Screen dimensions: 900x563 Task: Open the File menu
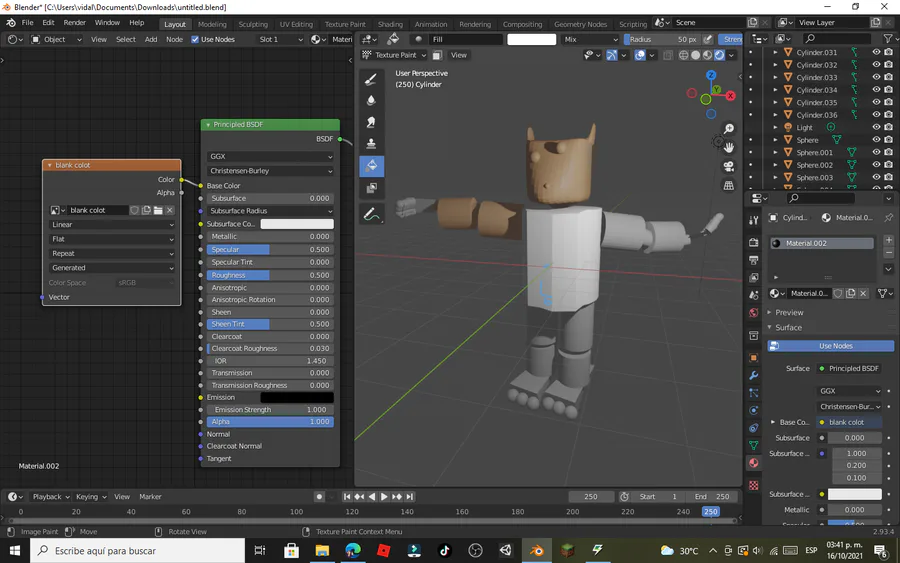pos(27,22)
